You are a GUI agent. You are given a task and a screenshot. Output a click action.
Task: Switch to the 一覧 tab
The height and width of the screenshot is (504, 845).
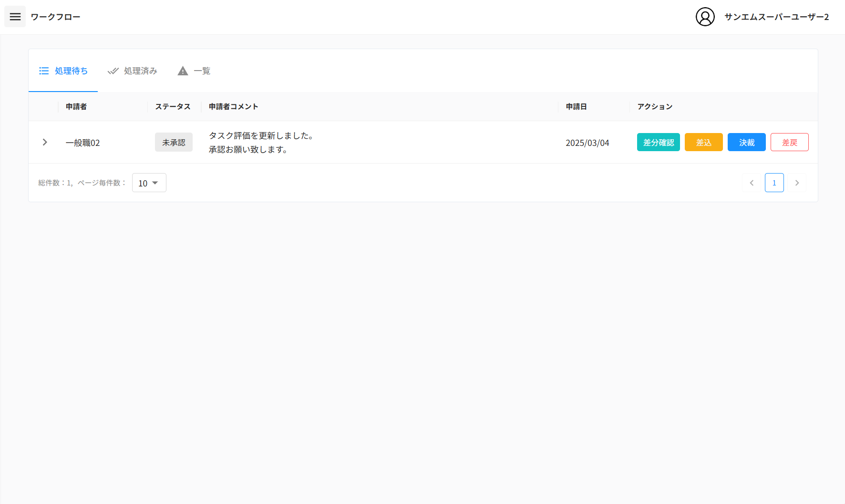pos(194,71)
